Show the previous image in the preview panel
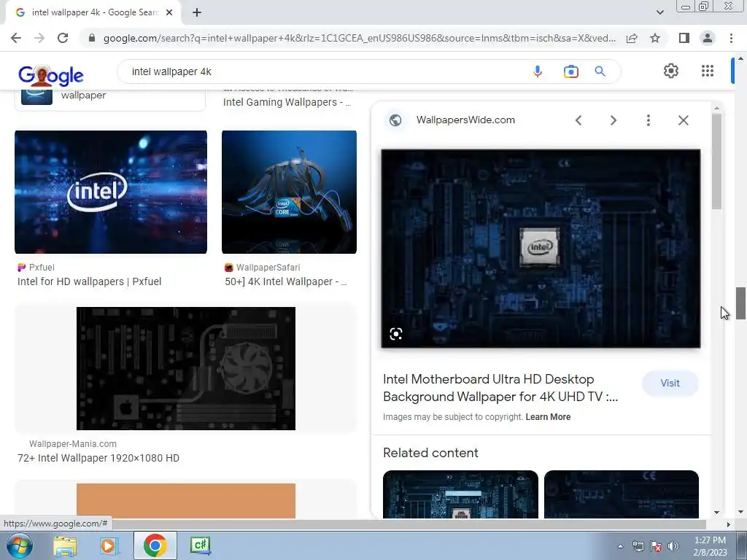This screenshot has width=747, height=560. (x=578, y=120)
